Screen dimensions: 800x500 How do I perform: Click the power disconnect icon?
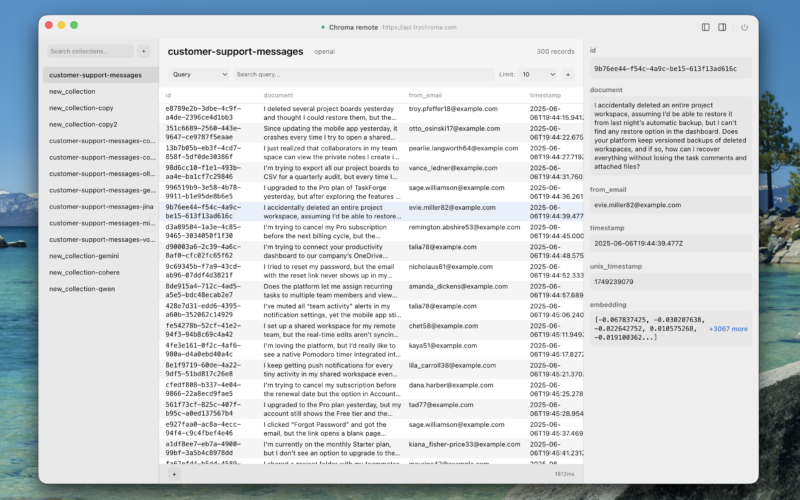pyautogui.click(x=744, y=27)
